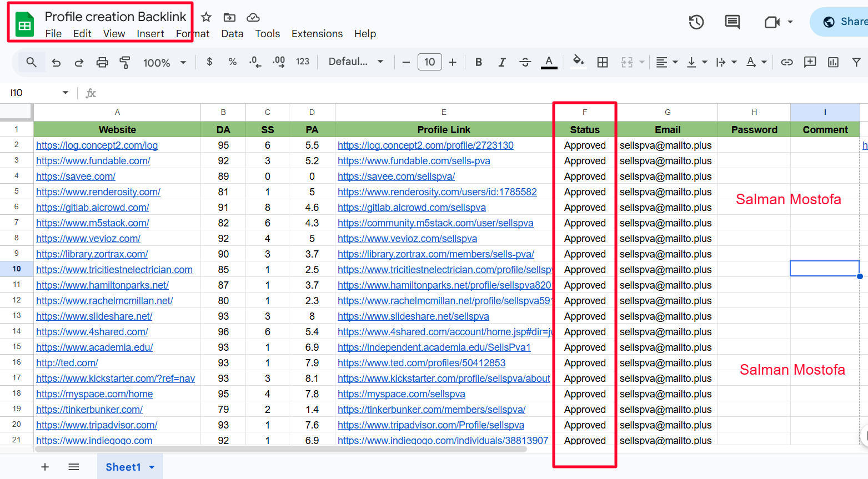
Task: Click the horizontal scrollbar
Action: pyautogui.click(x=280, y=449)
